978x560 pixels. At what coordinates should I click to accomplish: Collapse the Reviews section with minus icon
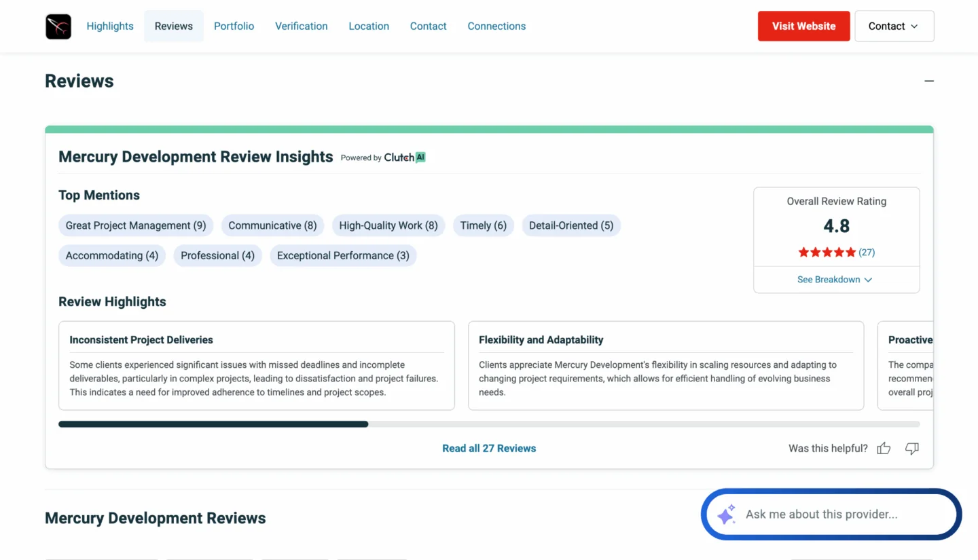[x=928, y=81]
